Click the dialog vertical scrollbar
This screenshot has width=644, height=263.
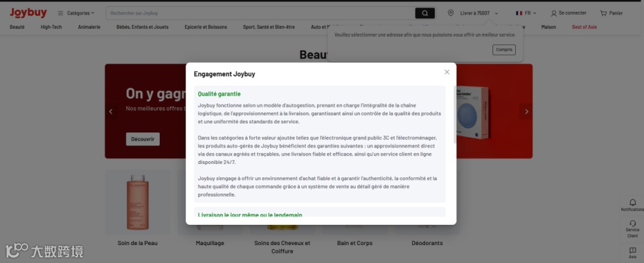click(454, 115)
